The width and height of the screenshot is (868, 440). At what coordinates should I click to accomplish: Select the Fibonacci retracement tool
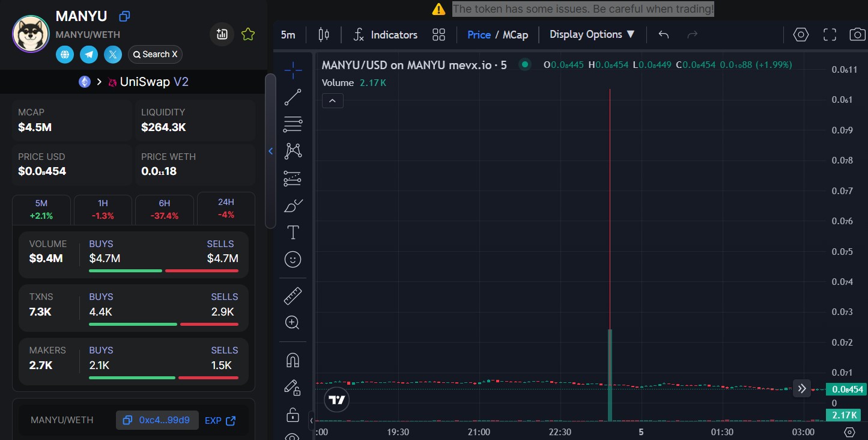coord(293,124)
